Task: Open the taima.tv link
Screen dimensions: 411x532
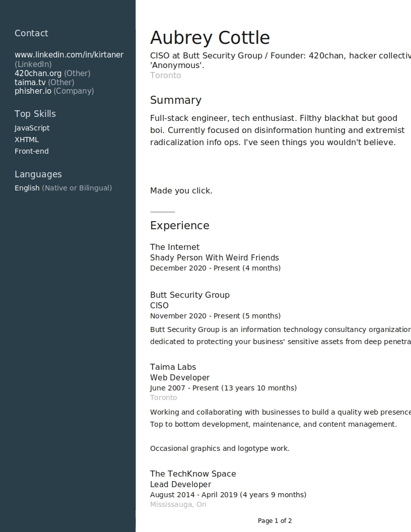Action: pos(30,83)
